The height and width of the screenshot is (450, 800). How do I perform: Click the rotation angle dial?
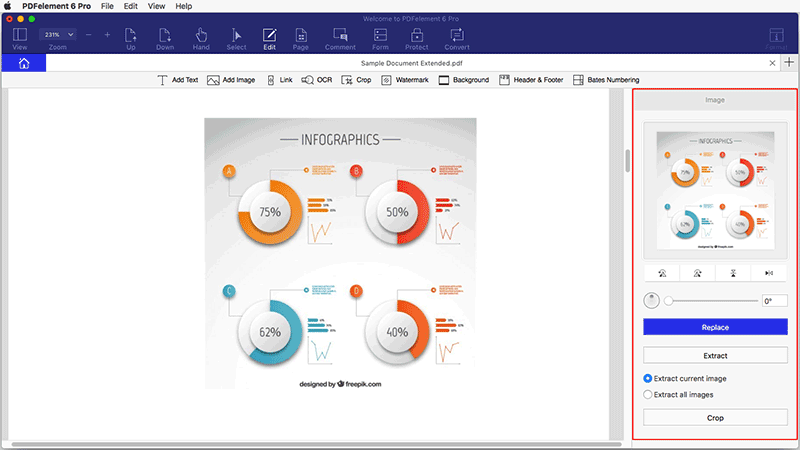click(x=652, y=301)
